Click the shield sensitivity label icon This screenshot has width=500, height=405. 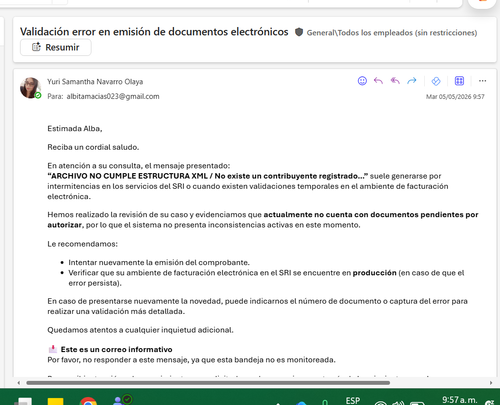299,32
